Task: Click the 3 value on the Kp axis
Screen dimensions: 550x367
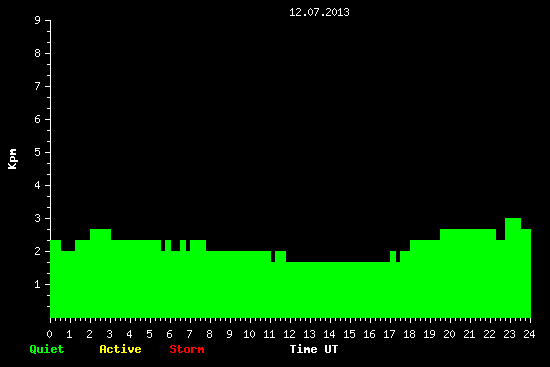Action: [x=38, y=218]
